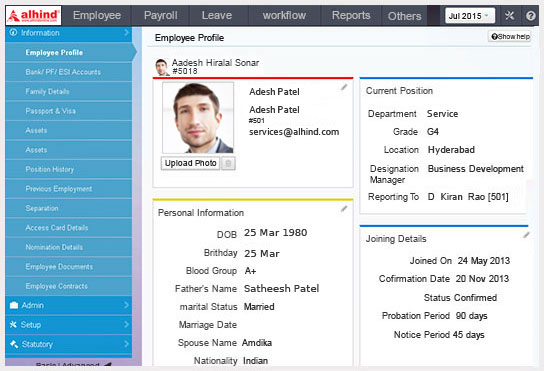Open the Others menu

click(x=405, y=16)
